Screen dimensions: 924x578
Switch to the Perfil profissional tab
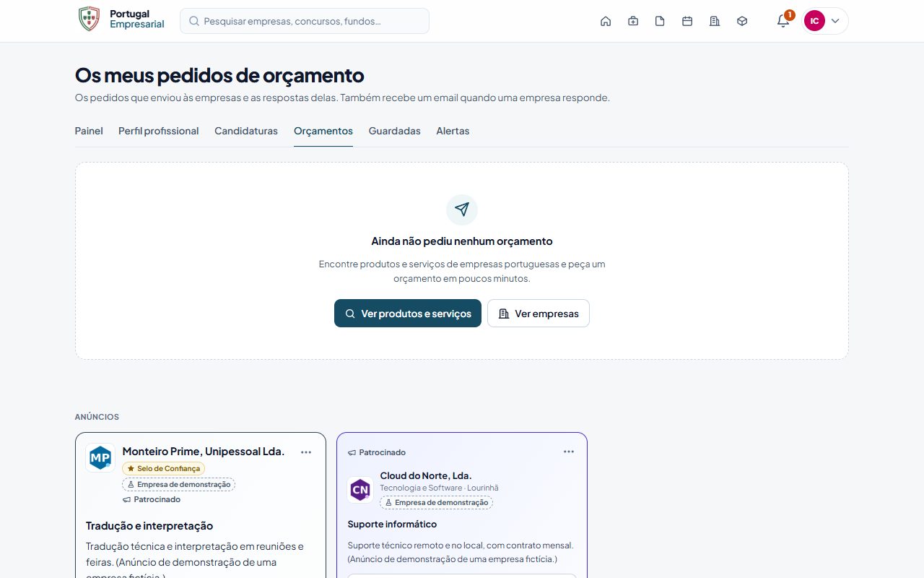point(159,131)
